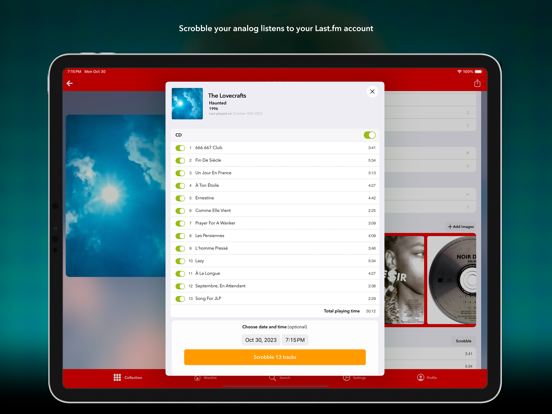The height and width of the screenshot is (414, 552).
Task: Open the Wantlist icon tab
Action: [x=197, y=378]
